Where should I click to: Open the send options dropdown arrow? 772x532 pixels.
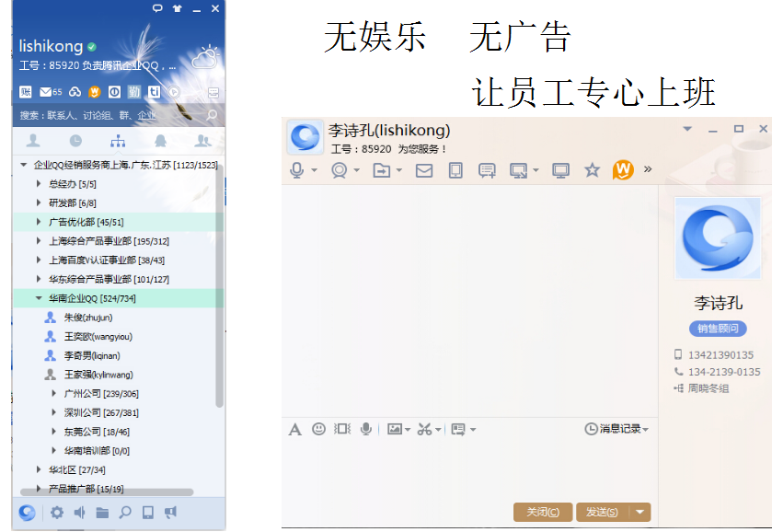click(640, 512)
